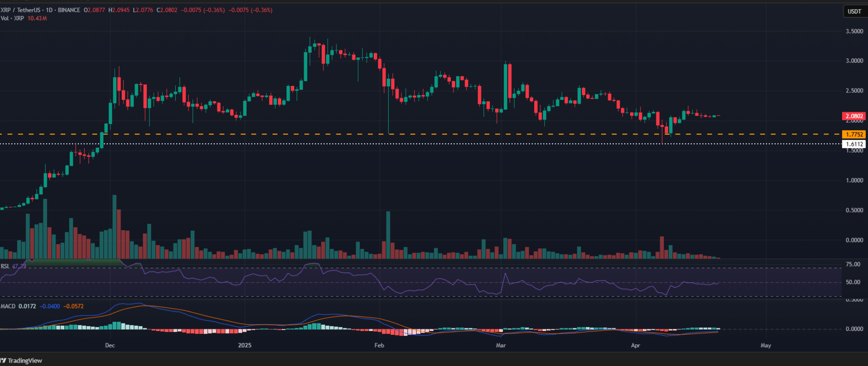This screenshot has height=366, width=868.
Task: Click the 50.00 RSI axis label
Action: pyautogui.click(x=853, y=282)
